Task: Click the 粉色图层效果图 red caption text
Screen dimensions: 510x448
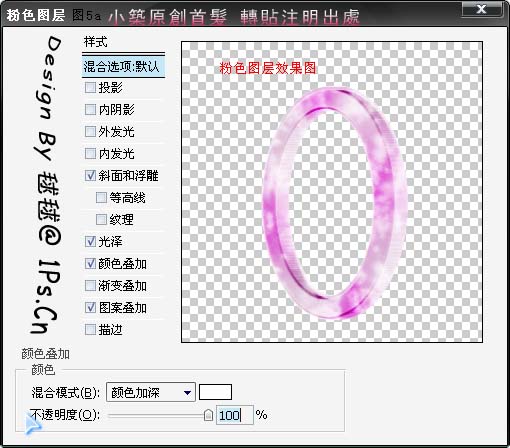Action: tap(268, 68)
